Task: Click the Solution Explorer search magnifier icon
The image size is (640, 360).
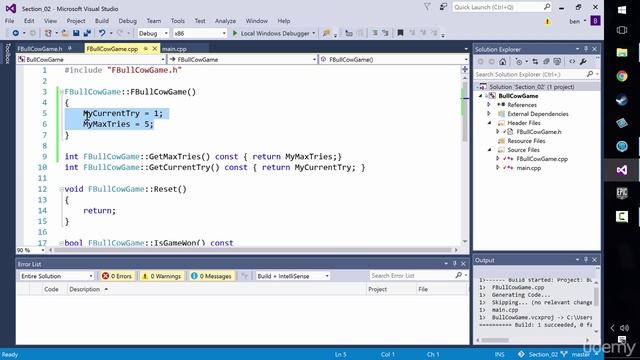Action: (590, 74)
